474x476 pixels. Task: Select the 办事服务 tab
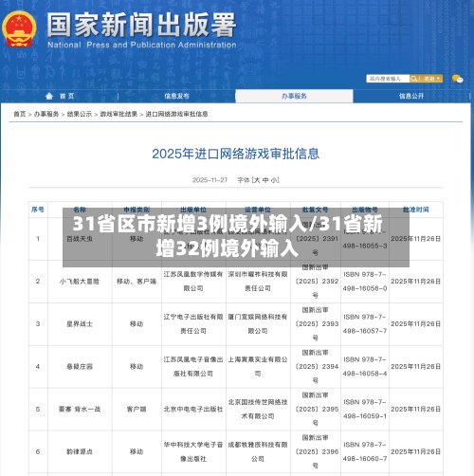pyautogui.click(x=294, y=96)
